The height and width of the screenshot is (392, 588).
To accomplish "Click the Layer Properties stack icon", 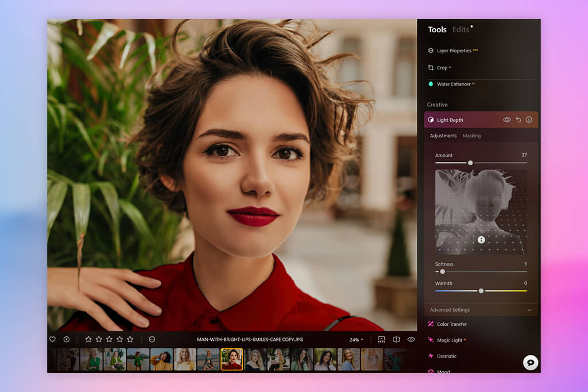I will 431,50.
